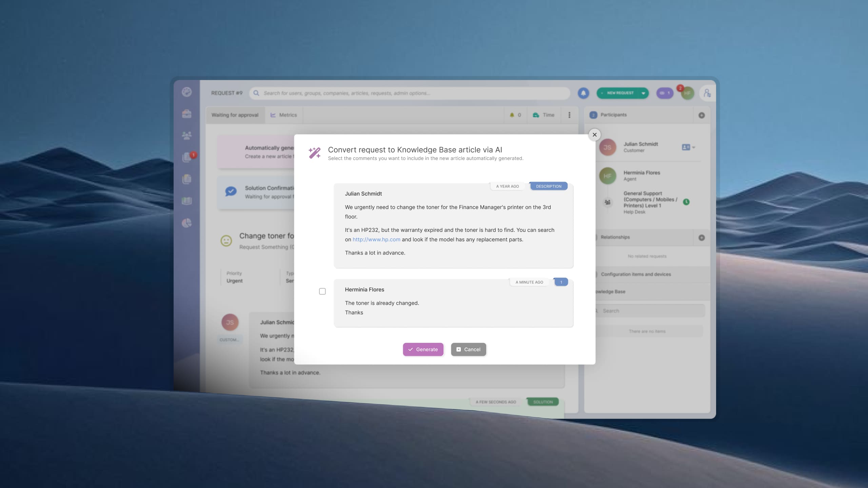Screen dimensions: 868x488
Task: Open the http://www.hp.com link
Action: 376,239
